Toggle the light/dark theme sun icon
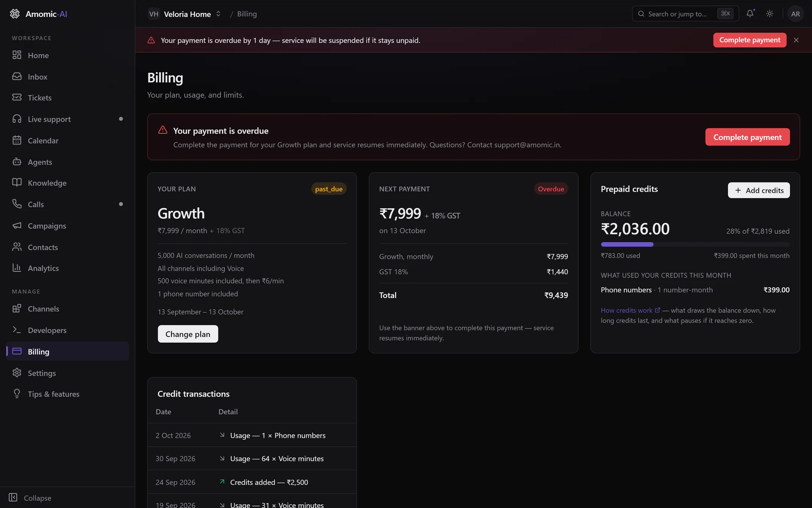The image size is (812, 508). [x=770, y=14]
